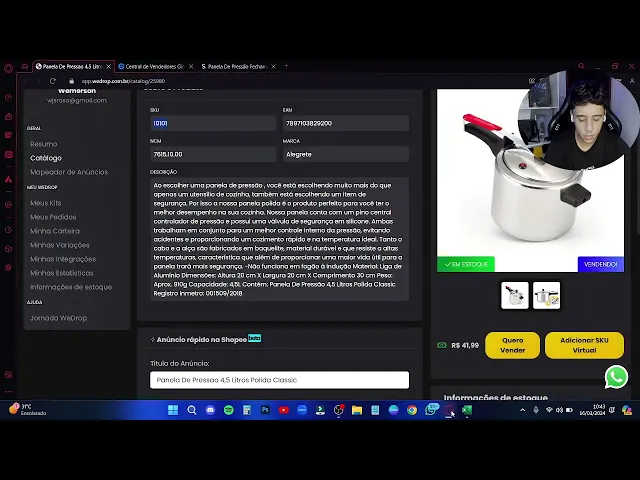
Task: Open Jornada WeDrop menu item
Action: click(58, 318)
